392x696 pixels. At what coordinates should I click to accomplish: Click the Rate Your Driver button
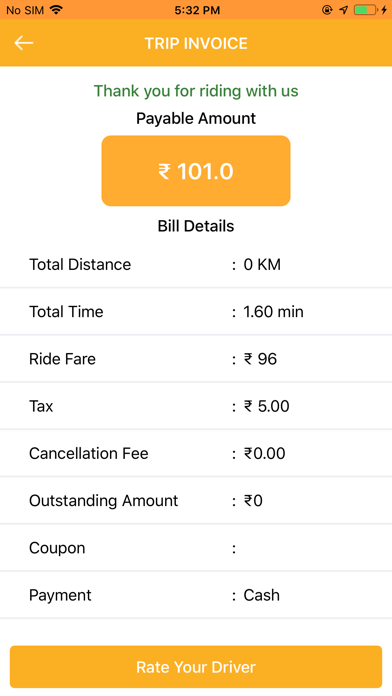(196, 667)
